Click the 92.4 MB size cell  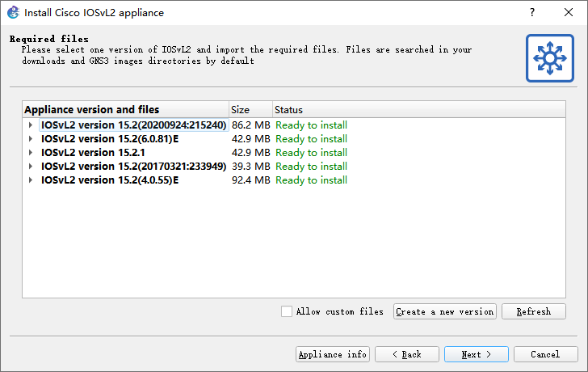coord(251,180)
